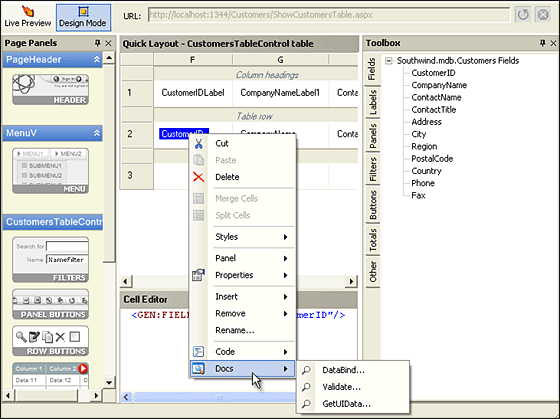Click the Page Panels vertical scrollbar down arrow
Image resolution: width=560 pixels, height=419 pixels.
pos(109,383)
